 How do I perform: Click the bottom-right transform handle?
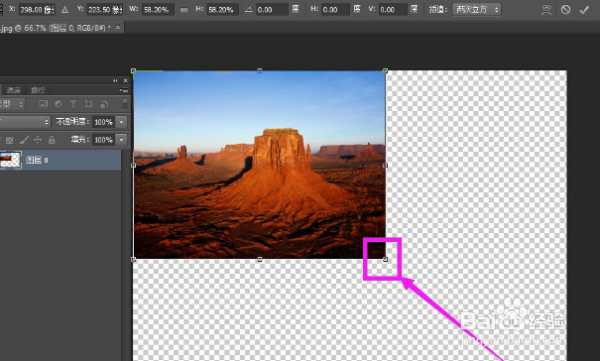point(385,260)
